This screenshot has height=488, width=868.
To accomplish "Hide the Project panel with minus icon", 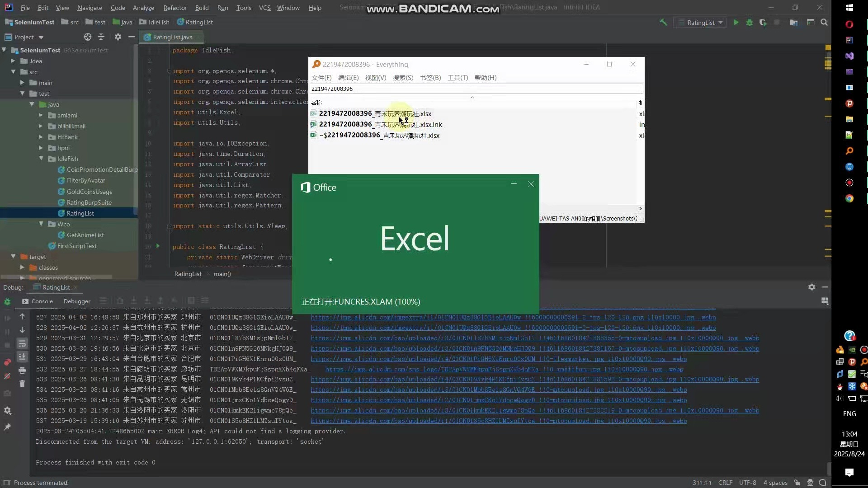I will coord(132,37).
